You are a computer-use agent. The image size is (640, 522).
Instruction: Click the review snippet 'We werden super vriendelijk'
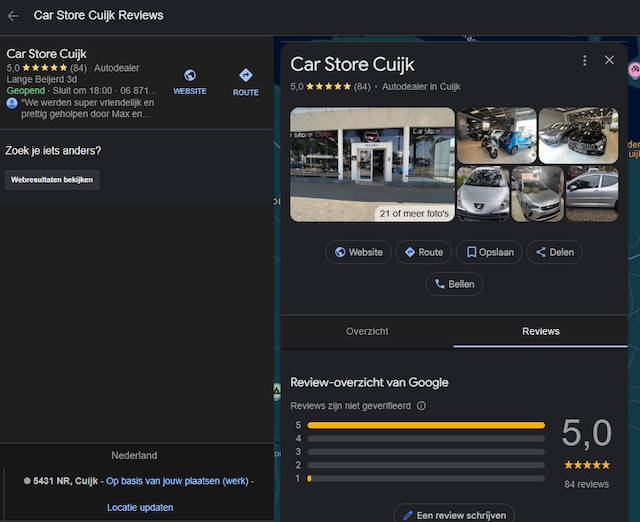[x=87, y=108]
